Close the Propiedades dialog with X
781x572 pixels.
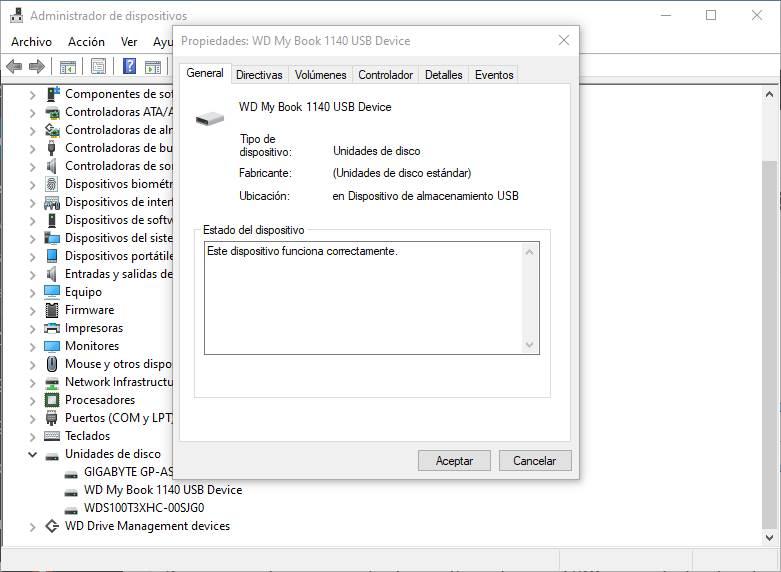[564, 40]
